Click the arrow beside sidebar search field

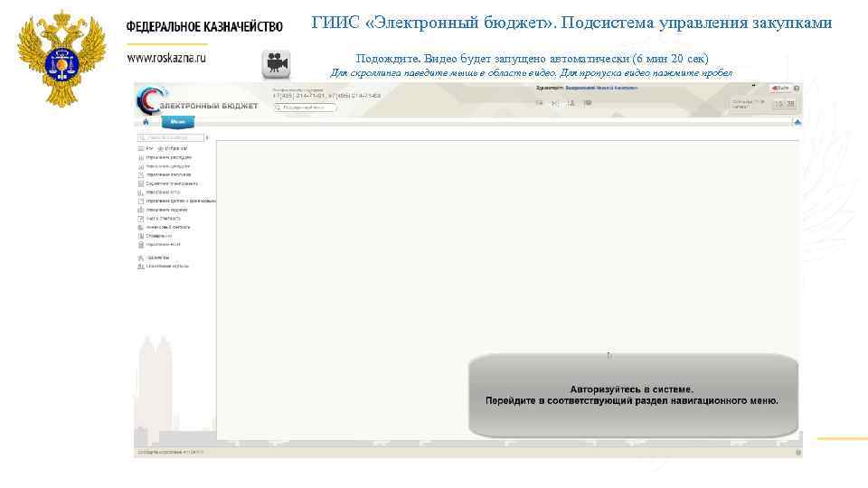click(x=207, y=137)
